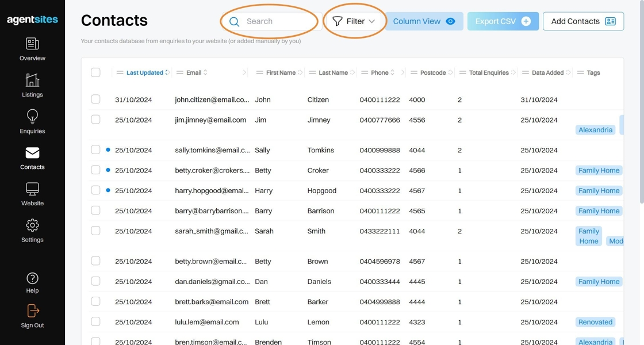
Task: Check the Betty Brown row checkbox
Action: [x=95, y=261]
